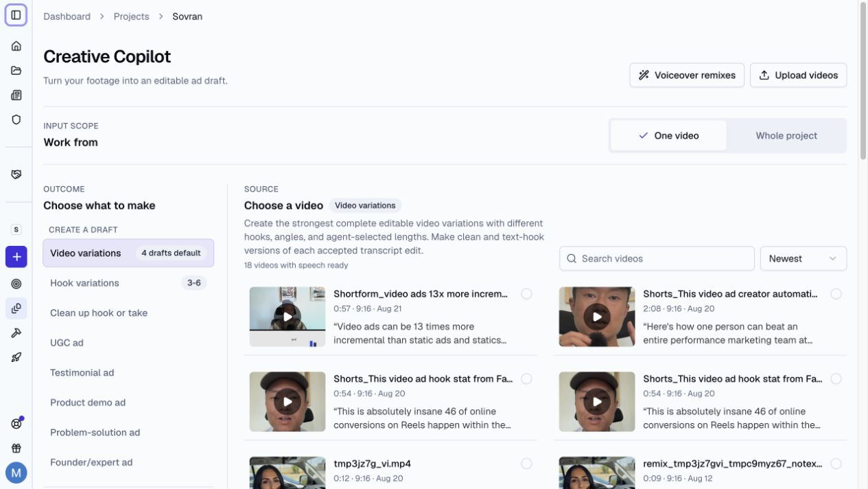868x489 pixels.
Task: Click Upload videos button
Action: pyautogui.click(x=798, y=76)
